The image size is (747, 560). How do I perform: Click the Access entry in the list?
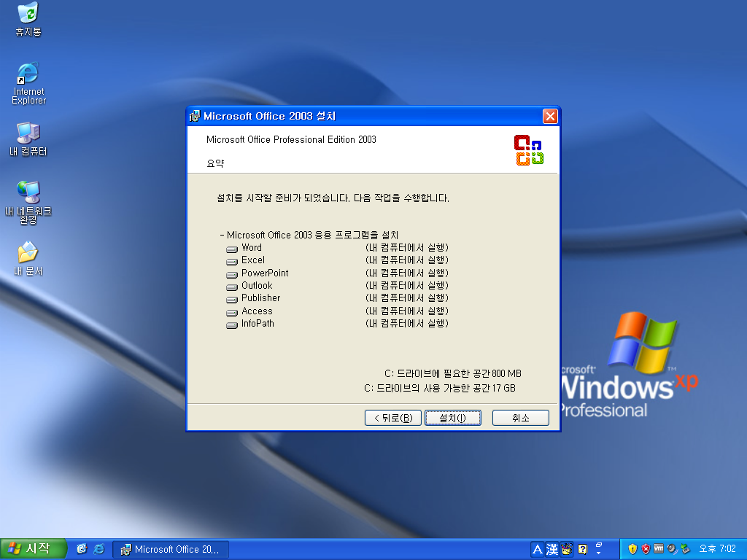tap(257, 311)
